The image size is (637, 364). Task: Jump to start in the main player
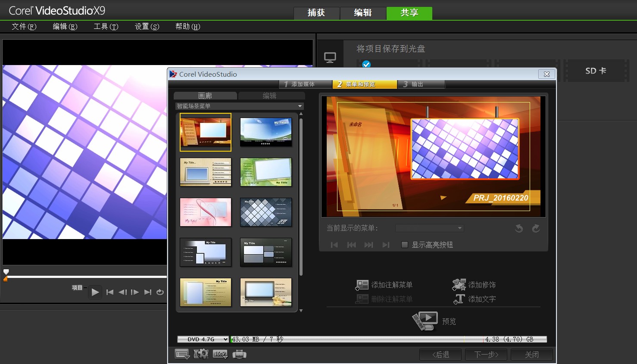coord(110,292)
